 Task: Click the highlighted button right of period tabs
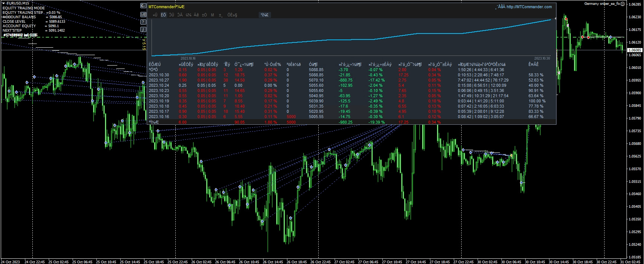(265, 15)
